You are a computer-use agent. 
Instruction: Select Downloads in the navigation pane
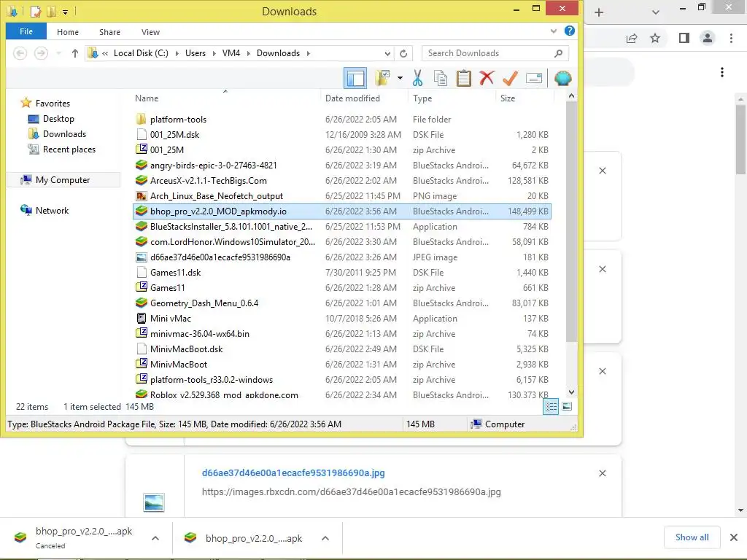click(64, 134)
